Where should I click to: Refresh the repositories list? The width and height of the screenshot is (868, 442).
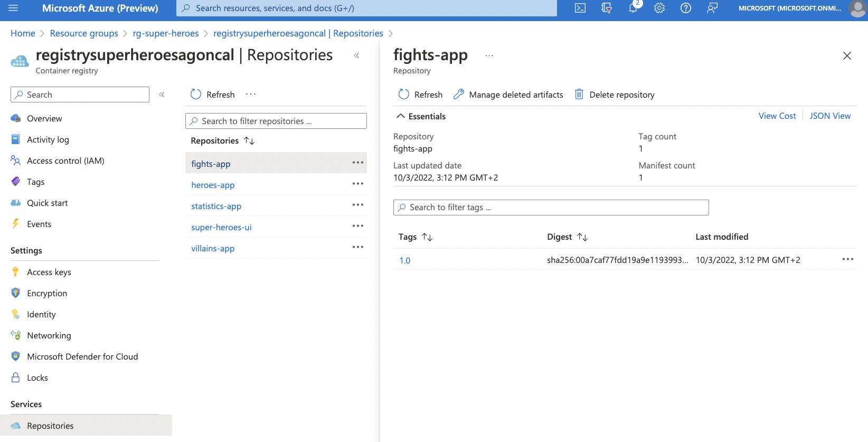(x=213, y=95)
